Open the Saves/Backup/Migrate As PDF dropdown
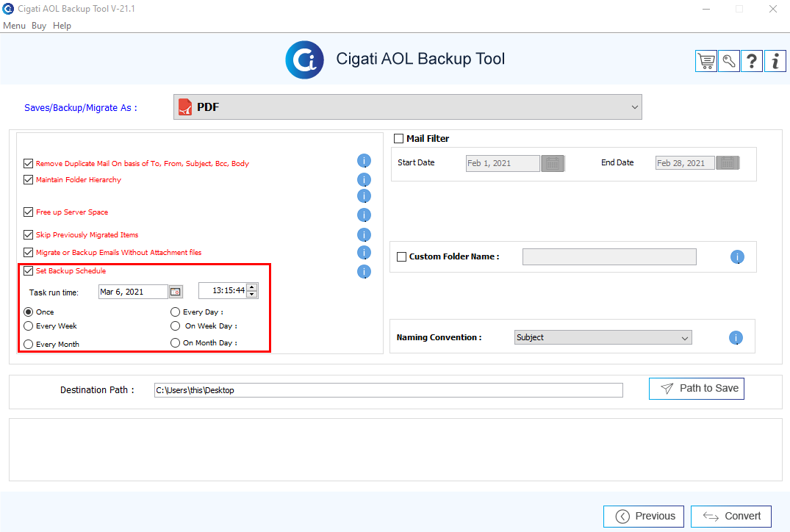 [x=408, y=107]
